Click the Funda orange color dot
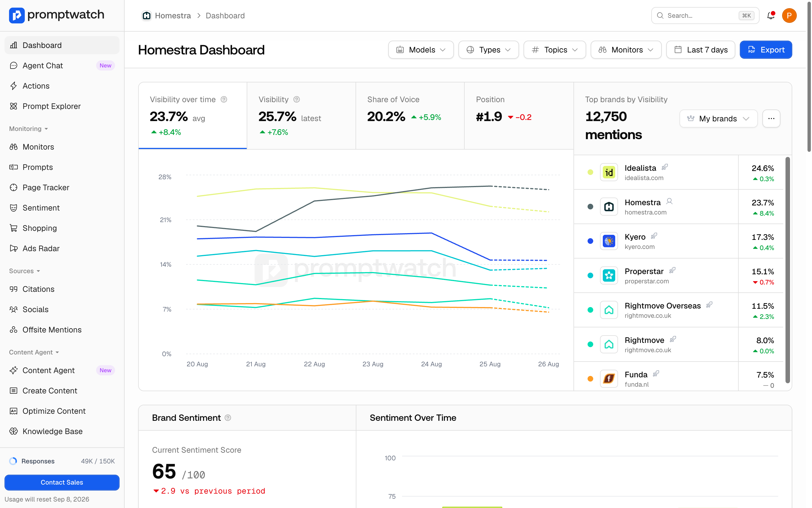Image resolution: width=812 pixels, height=508 pixels. [x=590, y=379]
